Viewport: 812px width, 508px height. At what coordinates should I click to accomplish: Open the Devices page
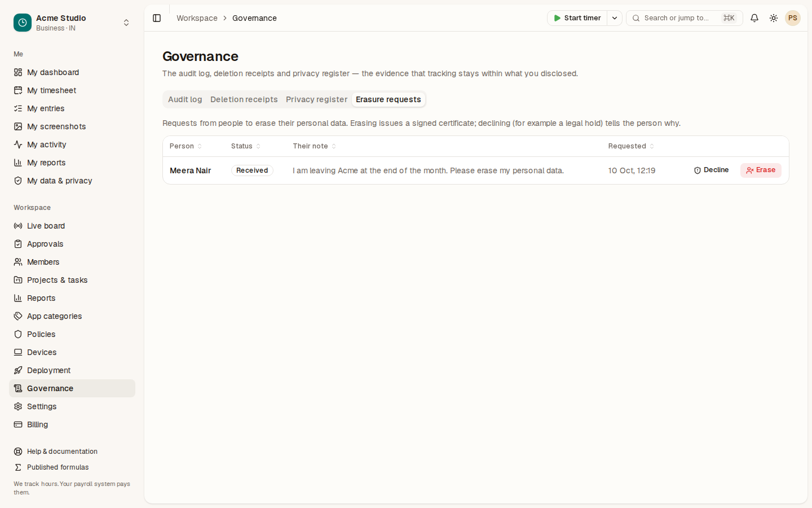[72, 352]
